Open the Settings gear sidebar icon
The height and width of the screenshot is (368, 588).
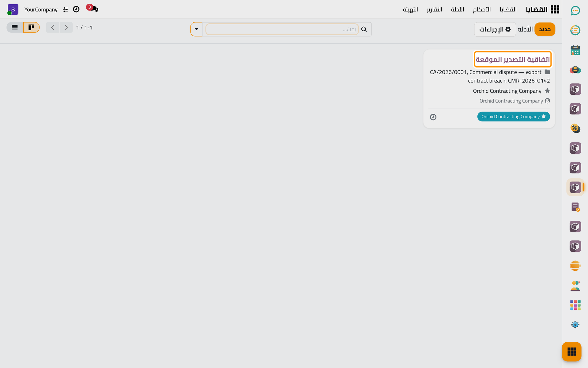click(575, 325)
